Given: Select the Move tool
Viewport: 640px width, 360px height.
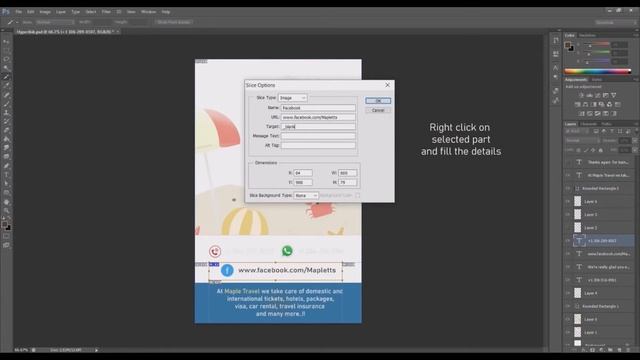Looking at the screenshot, I should [x=6, y=41].
